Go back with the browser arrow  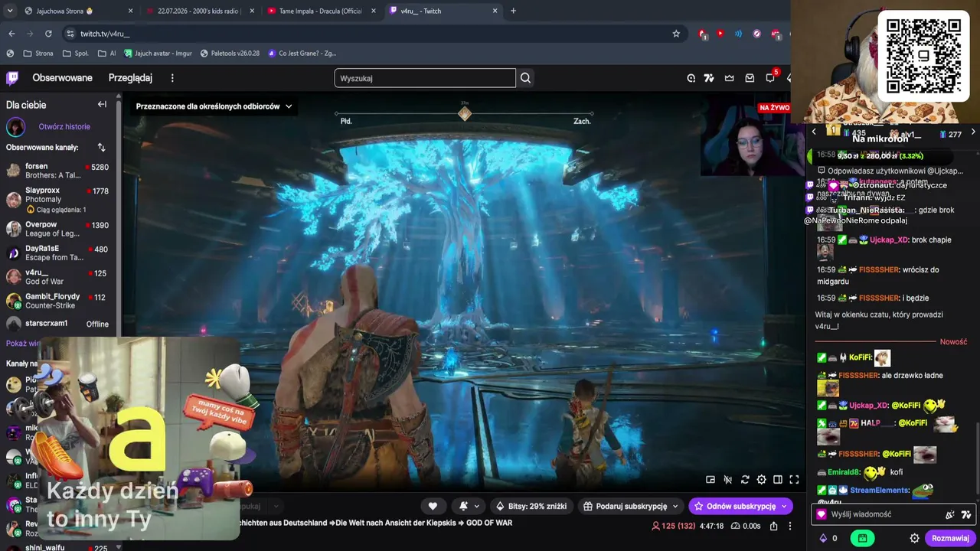(11, 34)
